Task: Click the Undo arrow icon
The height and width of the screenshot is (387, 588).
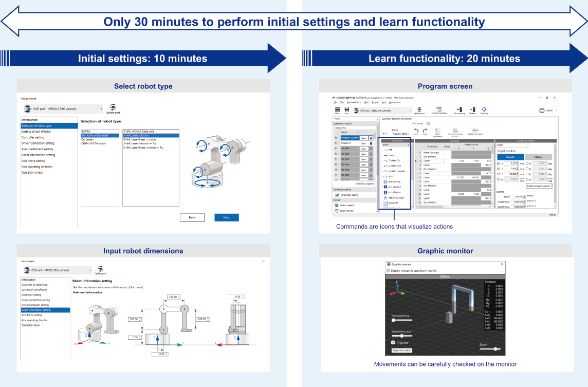Action: pyautogui.click(x=416, y=131)
